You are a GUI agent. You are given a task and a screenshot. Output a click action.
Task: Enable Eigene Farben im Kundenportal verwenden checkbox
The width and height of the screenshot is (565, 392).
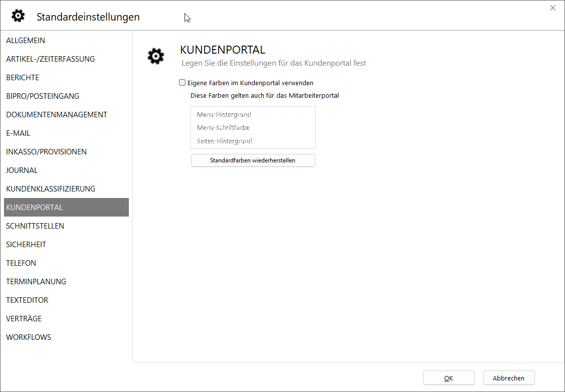182,83
